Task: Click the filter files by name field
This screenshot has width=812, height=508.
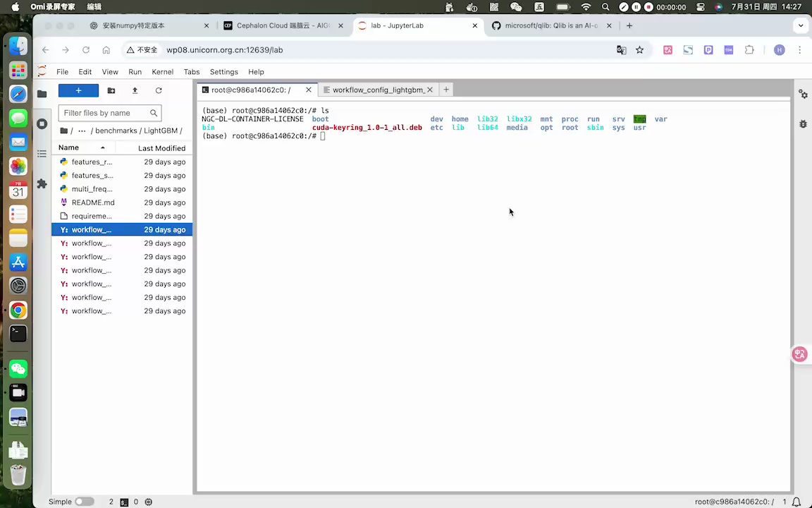Action: [x=105, y=113]
